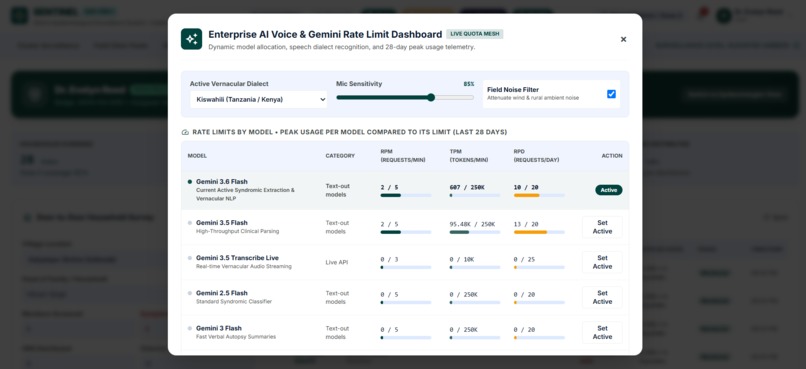806x369 pixels.
Task: Click the RPM progress bar for Gemini 3.6 Flash
Action: (406, 195)
